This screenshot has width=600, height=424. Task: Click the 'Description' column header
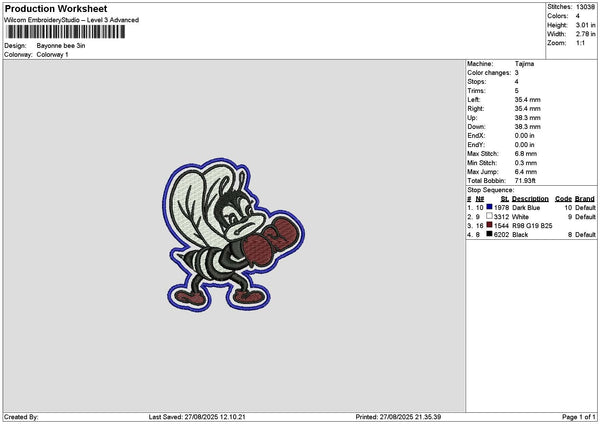point(530,199)
